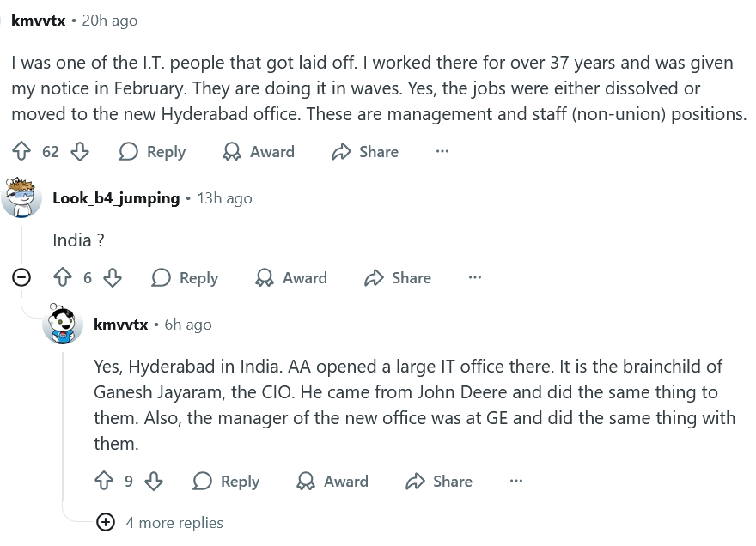756x546 pixels.
Task: Downvote the top comment by kmvvtx
Action: 79,152
